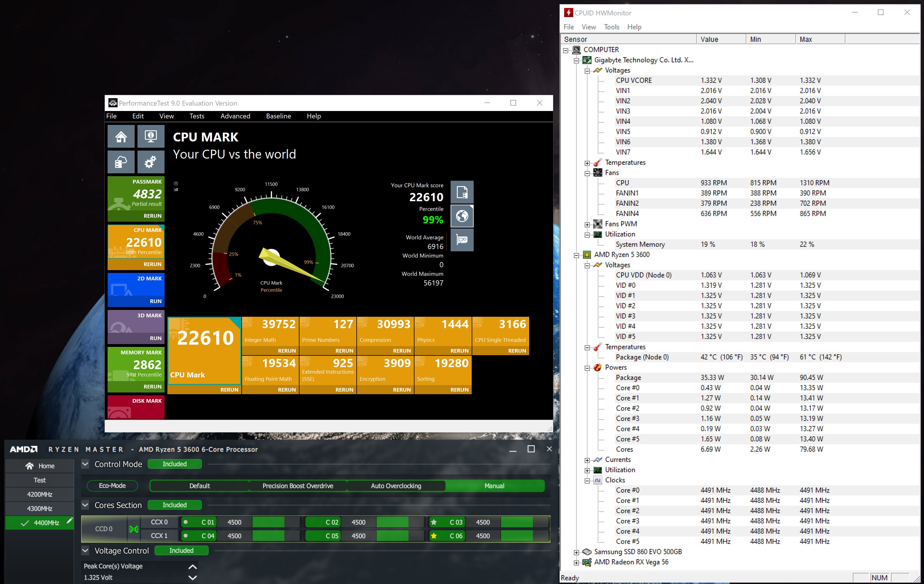924x584 pixels.
Task: Select Precision Boost Overdrive mode
Action: click(298, 486)
